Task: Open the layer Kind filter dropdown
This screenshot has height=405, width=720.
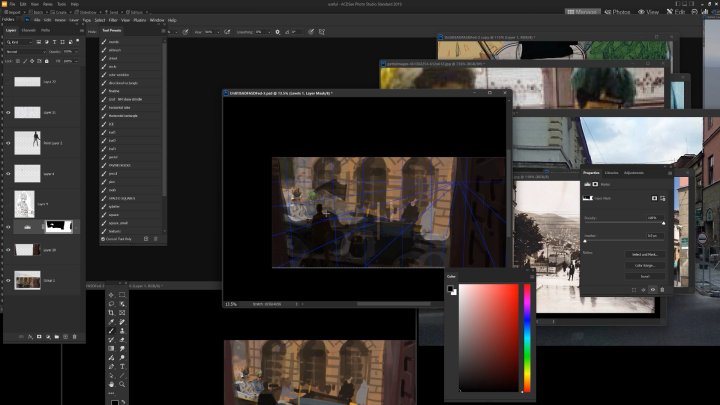Action: (x=20, y=42)
